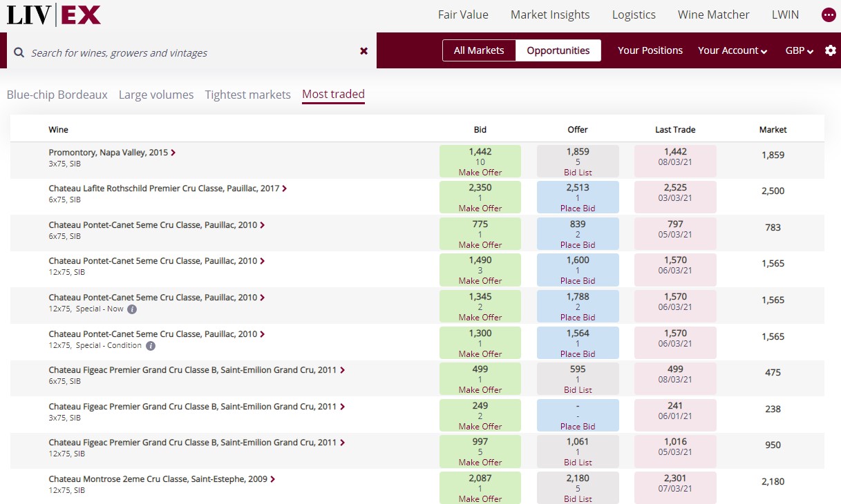Click Promontory last trade 1,442 cell
The image size is (841, 504).
pos(675,161)
